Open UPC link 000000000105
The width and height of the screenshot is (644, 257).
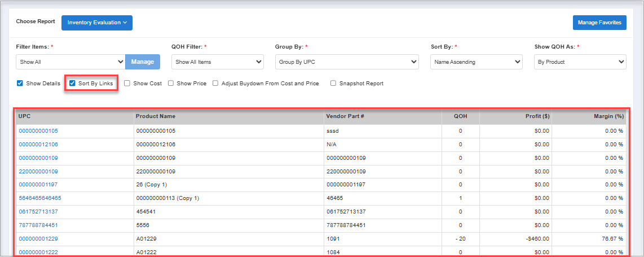(x=38, y=131)
